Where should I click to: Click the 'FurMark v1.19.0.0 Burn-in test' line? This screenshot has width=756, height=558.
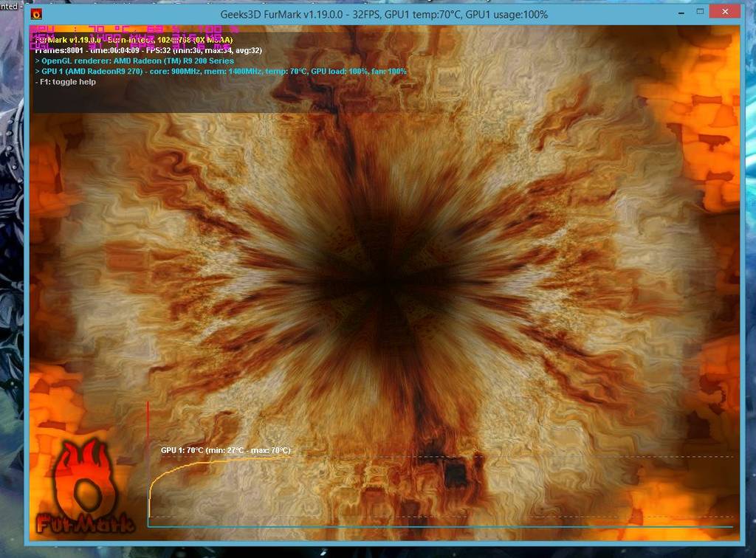click(x=134, y=40)
